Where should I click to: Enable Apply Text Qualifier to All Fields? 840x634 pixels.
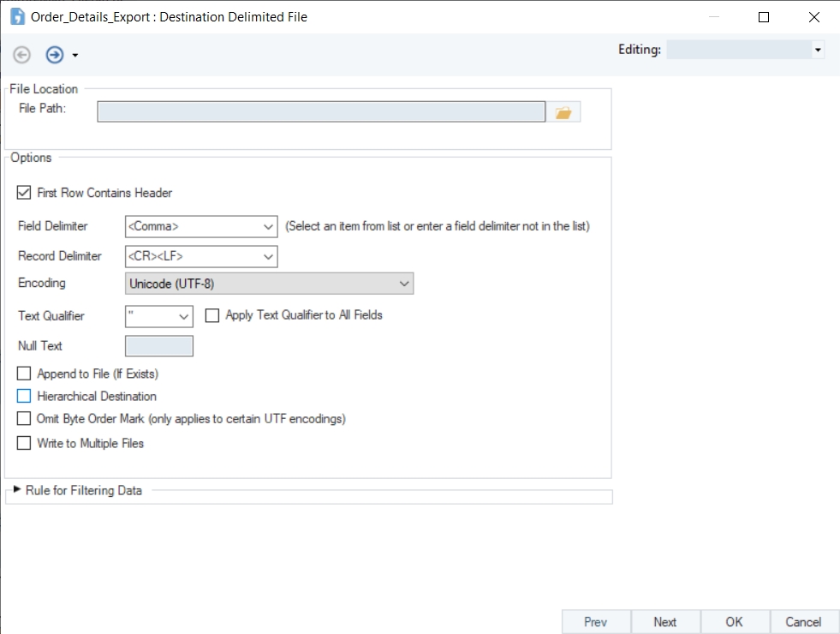(212, 315)
